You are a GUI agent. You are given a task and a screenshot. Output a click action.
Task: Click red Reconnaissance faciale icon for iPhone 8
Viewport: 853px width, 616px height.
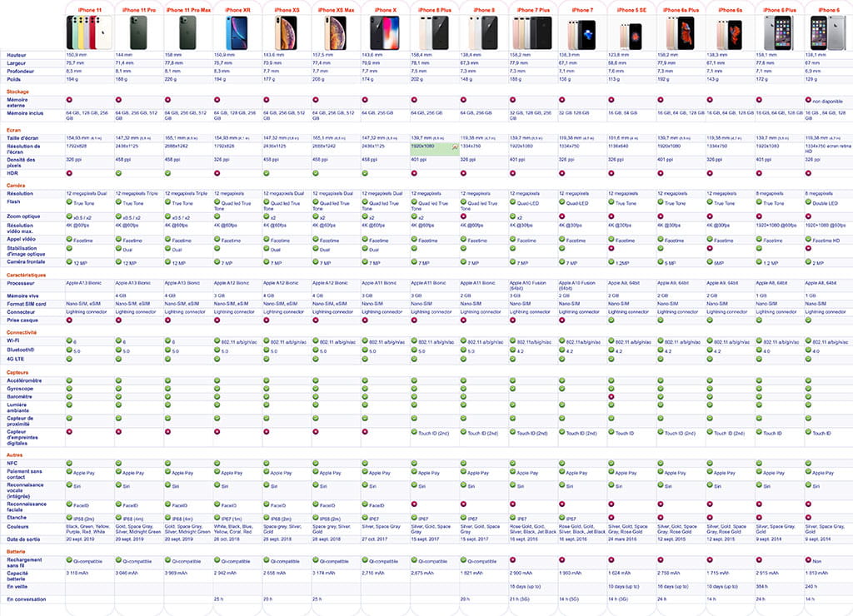[463, 504]
